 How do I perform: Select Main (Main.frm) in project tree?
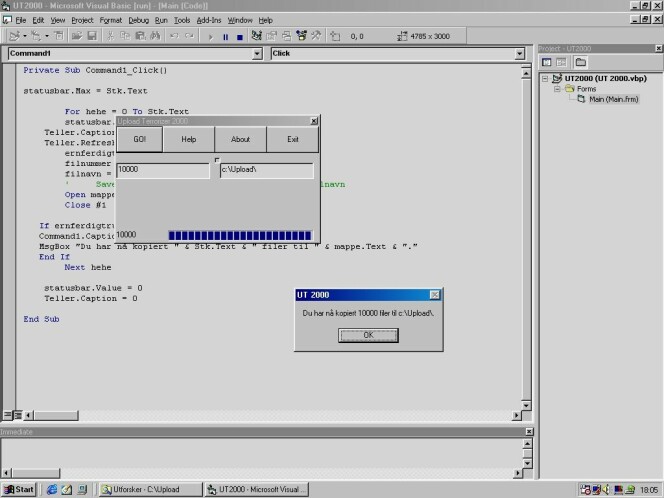coord(613,99)
